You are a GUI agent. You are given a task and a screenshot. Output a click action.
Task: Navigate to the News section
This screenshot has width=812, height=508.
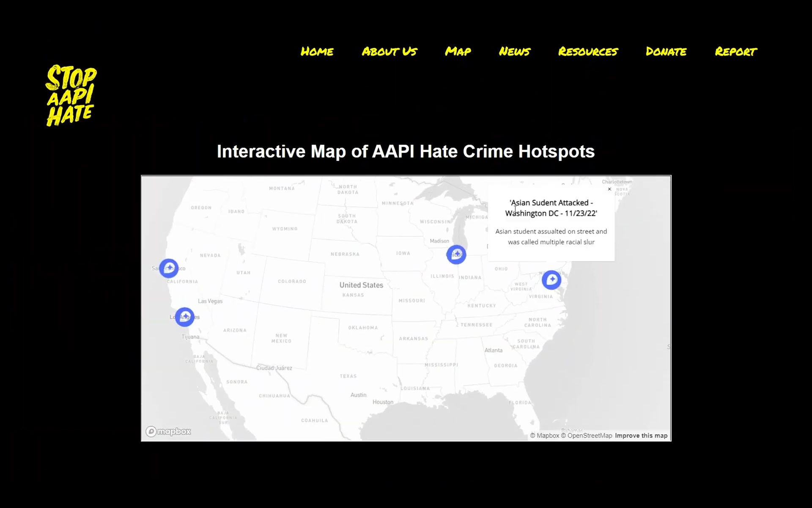tap(514, 52)
